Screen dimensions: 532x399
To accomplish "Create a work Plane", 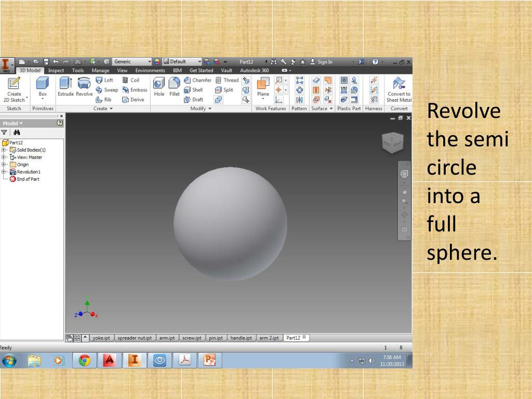I will (263, 88).
